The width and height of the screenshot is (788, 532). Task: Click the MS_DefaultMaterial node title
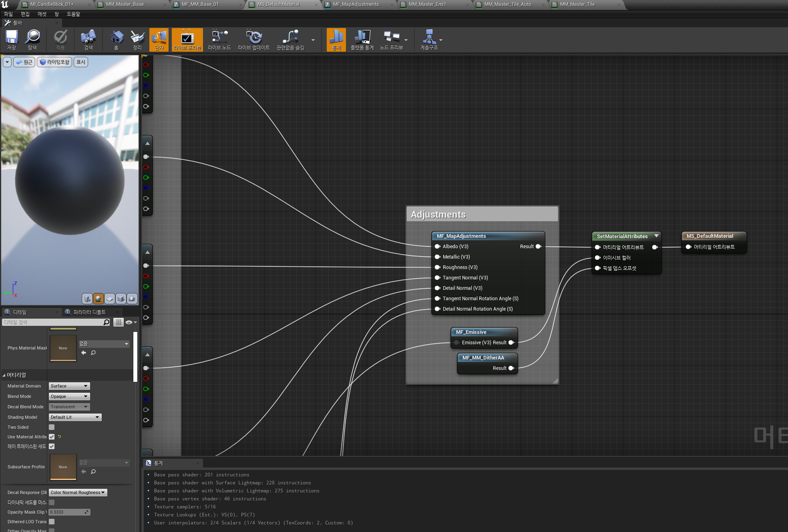pos(710,236)
